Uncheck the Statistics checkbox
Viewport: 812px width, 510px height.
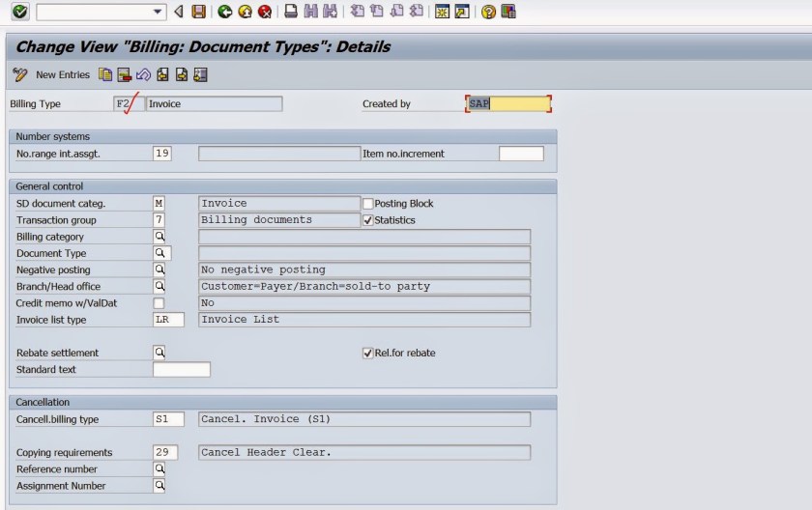[x=367, y=220]
